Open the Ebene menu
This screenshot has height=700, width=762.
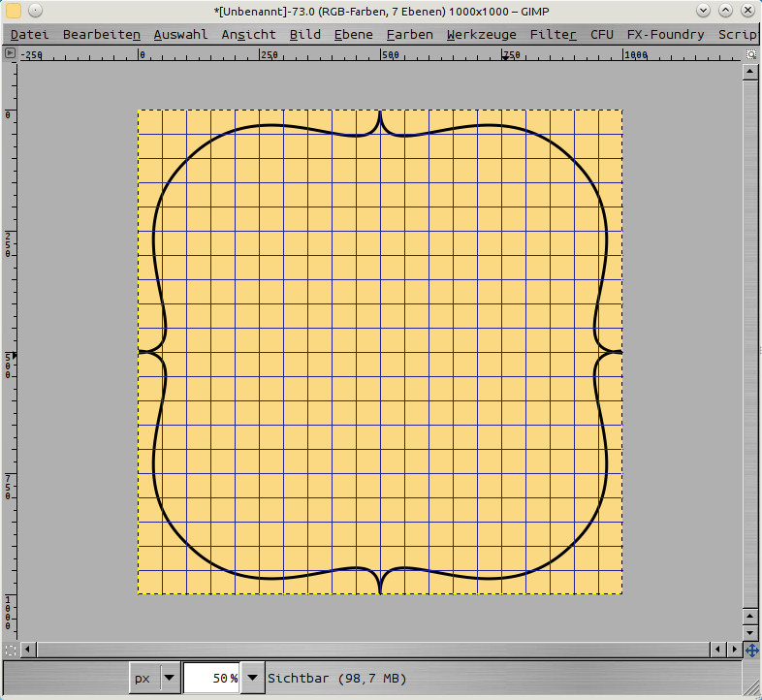pos(353,34)
